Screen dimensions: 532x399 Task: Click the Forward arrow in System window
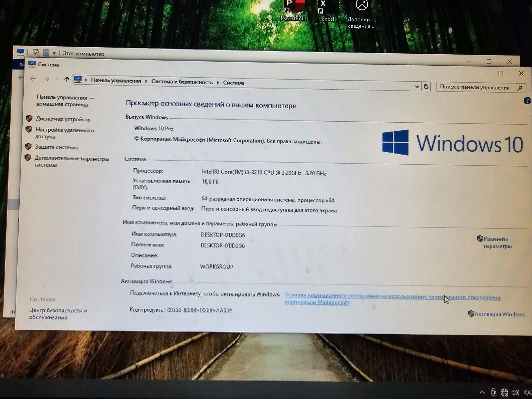[46, 79]
